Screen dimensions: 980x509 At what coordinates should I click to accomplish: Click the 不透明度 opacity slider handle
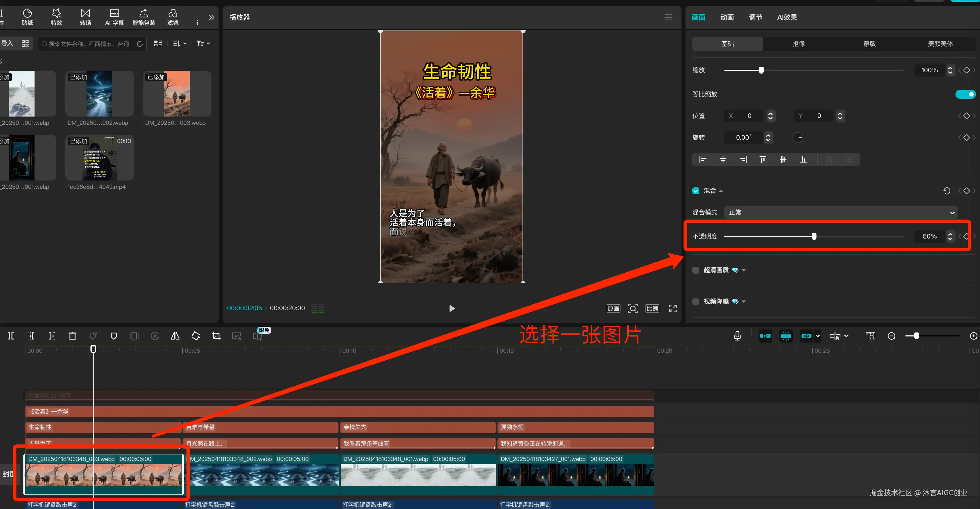coord(814,237)
